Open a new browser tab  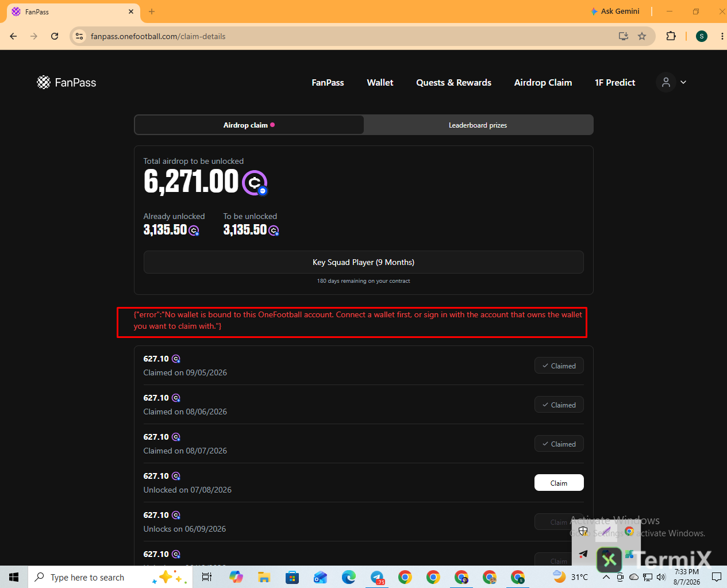[x=152, y=11]
